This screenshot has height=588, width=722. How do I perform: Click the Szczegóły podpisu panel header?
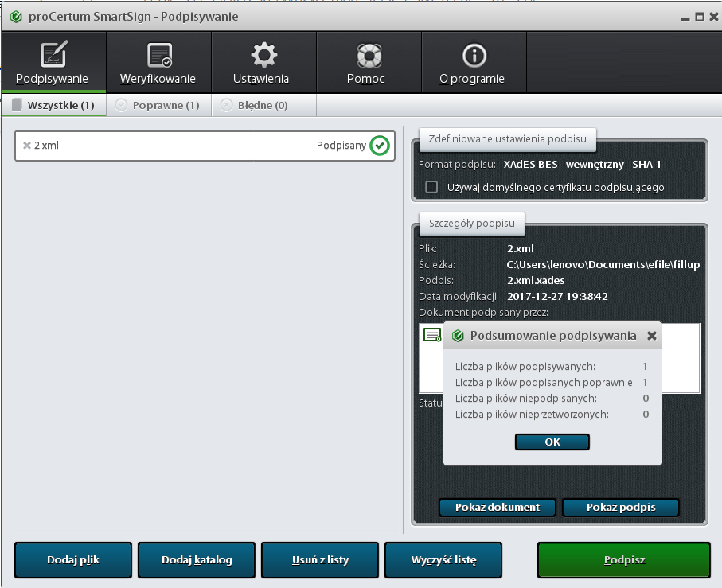pos(472,223)
